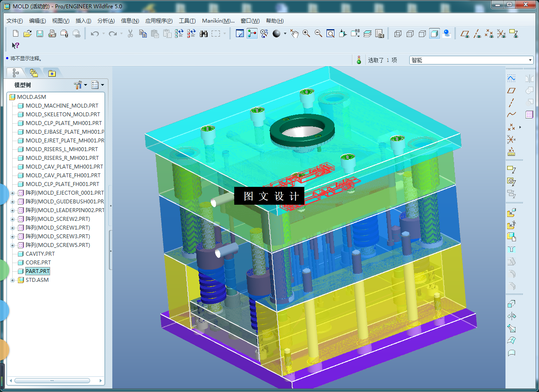Select the Datum Coordinate System tool
539x392 pixels.
512,139
